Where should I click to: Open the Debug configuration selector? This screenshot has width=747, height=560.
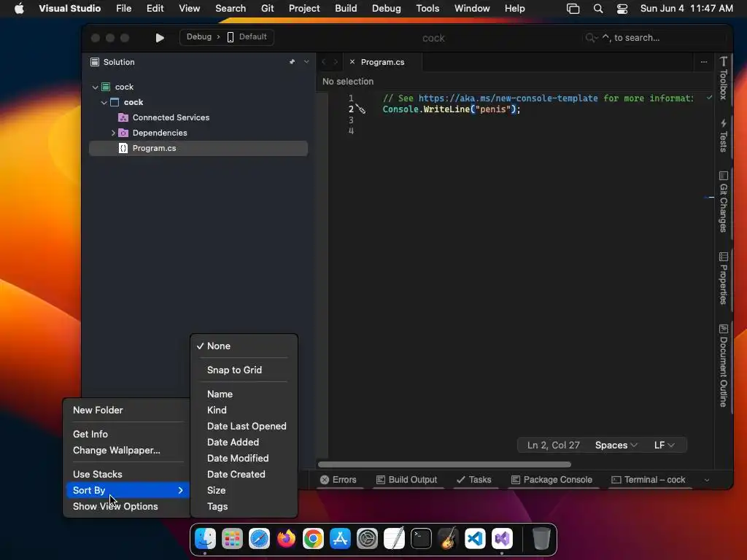198,36
